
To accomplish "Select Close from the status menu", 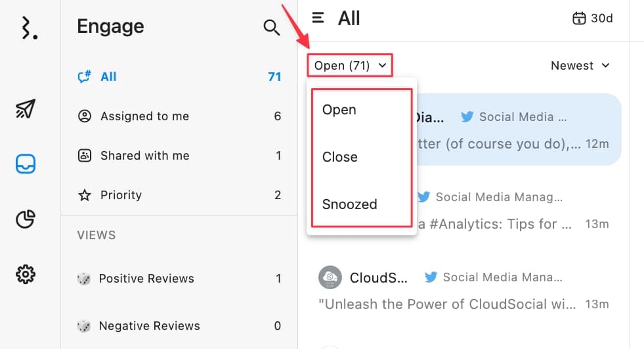I will [x=340, y=157].
